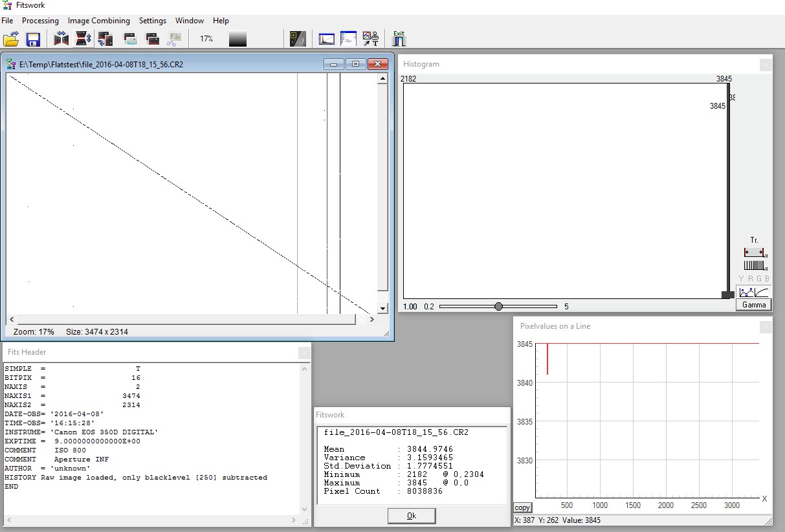Screen dimensions: 785x532
Task: Select the magnified-region toolbar icon
Action: pyautogui.click(x=298, y=39)
